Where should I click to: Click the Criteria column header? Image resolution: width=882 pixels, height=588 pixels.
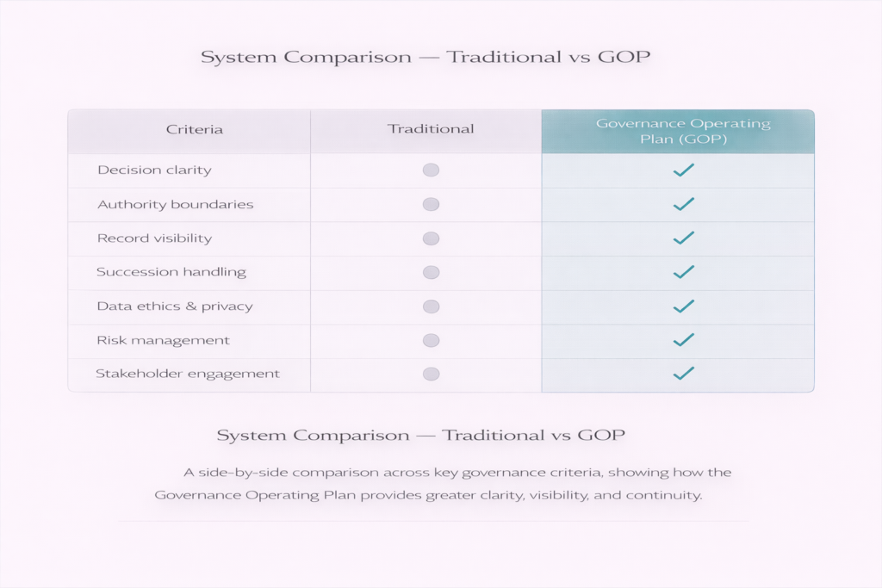pyautogui.click(x=194, y=130)
